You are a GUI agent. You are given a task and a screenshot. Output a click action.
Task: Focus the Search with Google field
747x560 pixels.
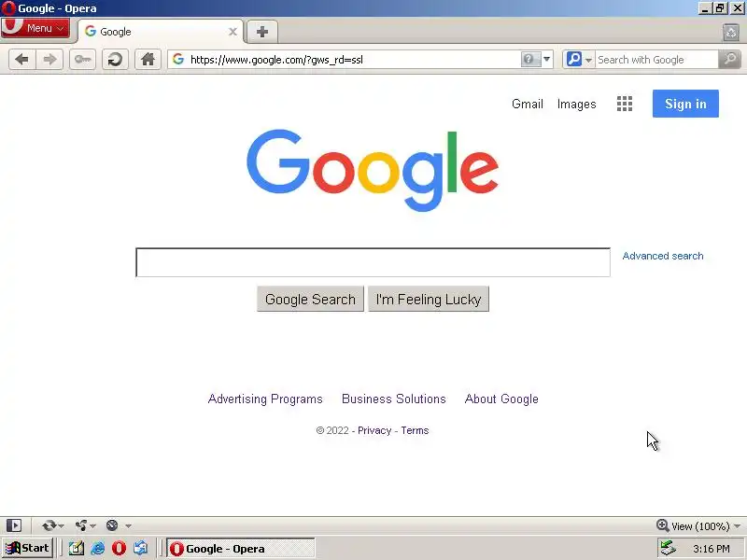(656, 60)
